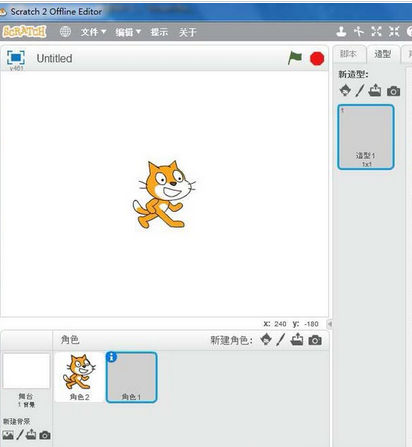Image resolution: width=412 pixels, height=447 pixels.
Task: Upload sprite from a file
Action: click(297, 339)
